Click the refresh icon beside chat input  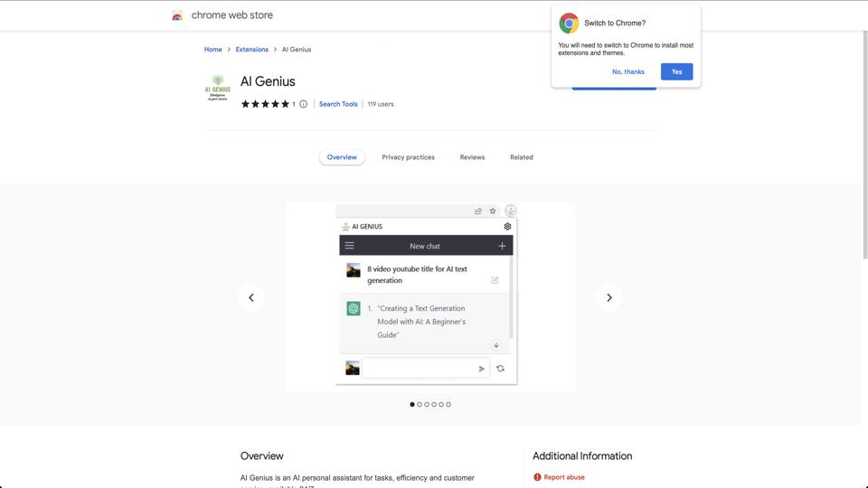tap(500, 369)
